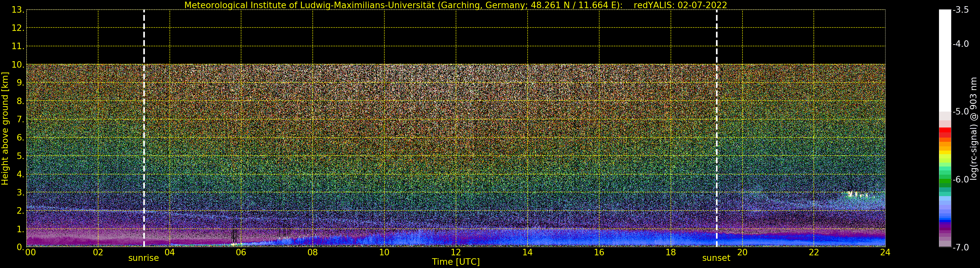This screenshot has width=980, height=268.
Task: Click the '06' time tick label
Action: 241,252
